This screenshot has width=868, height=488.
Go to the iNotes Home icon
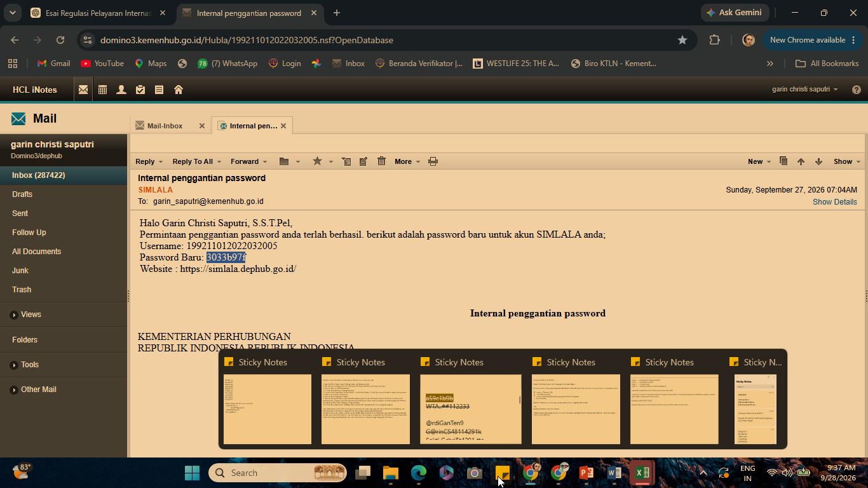pyautogui.click(x=179, y=90)
